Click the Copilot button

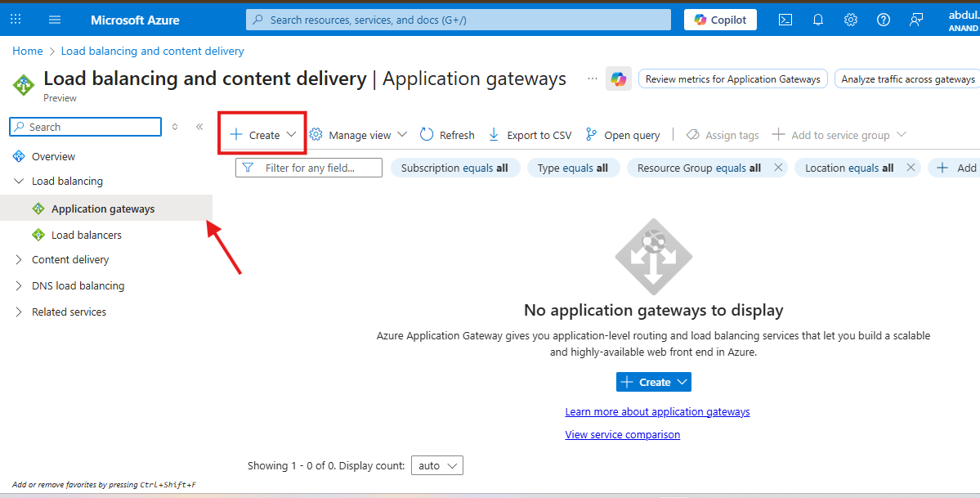click(719, 19)
